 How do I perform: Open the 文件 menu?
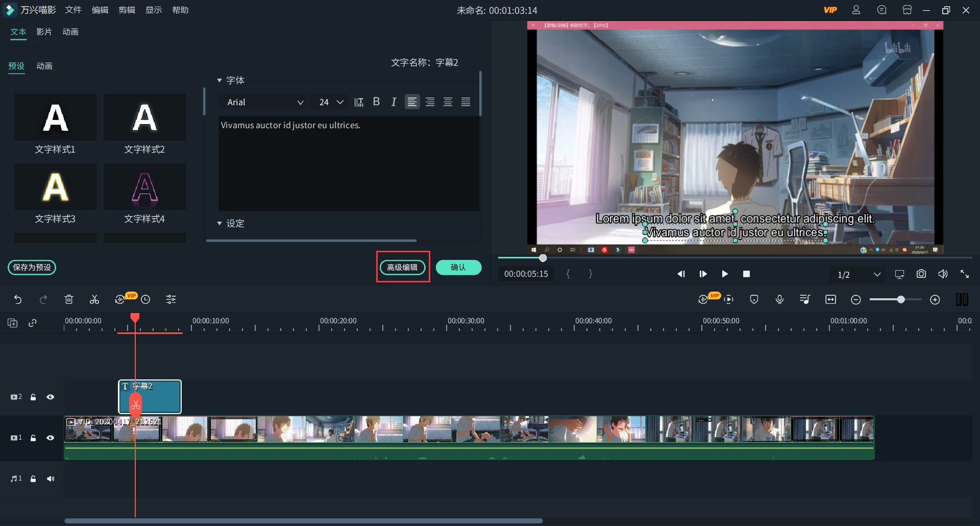(x=73, y=10)
